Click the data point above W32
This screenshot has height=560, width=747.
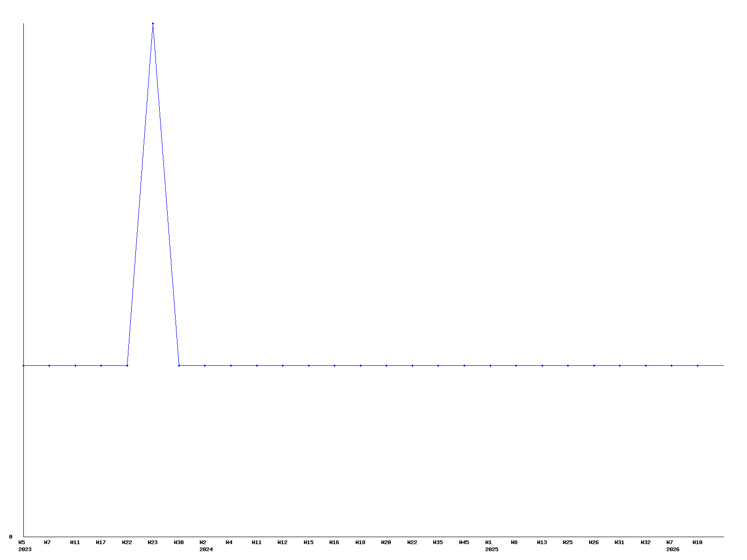tap(646, 365)
